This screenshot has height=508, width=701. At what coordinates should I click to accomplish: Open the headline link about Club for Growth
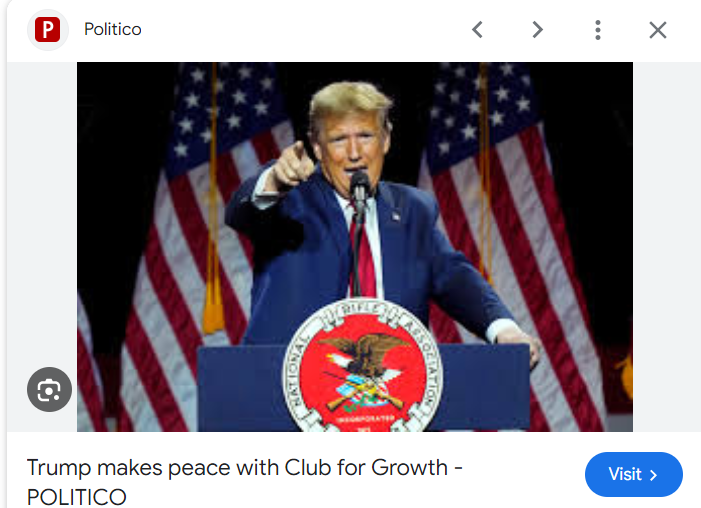(245, 482)
